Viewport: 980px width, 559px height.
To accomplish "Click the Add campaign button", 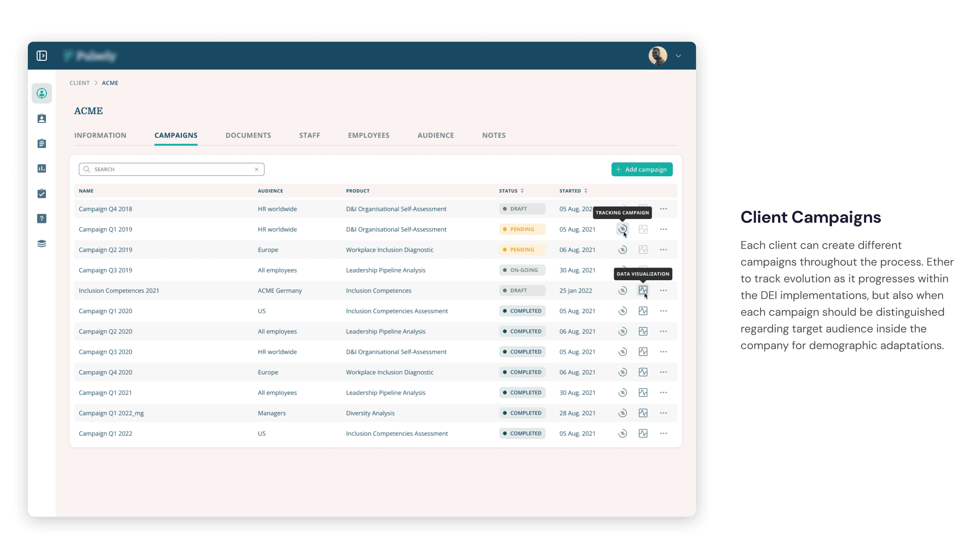I will tap(641, 169).
